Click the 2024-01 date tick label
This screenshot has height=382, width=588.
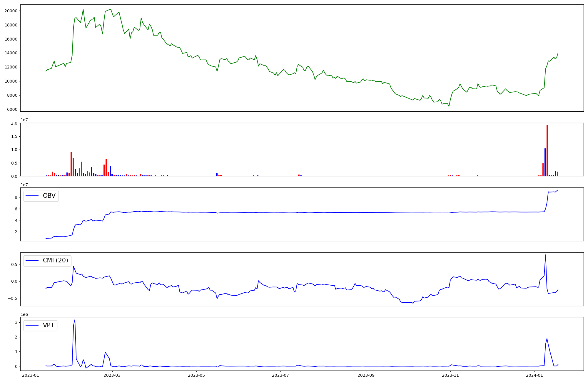pyautogui.click(x=534, y=375)
